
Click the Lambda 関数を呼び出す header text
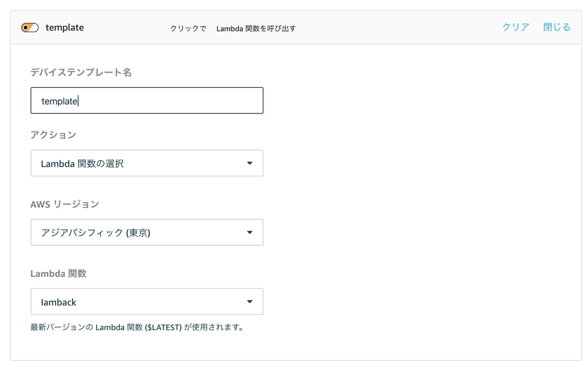click(256, 28)
